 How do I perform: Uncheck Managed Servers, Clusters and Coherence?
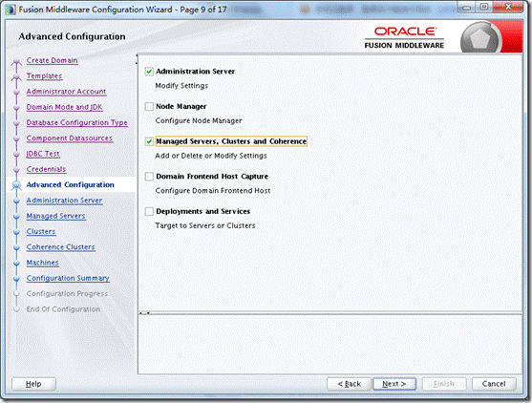coord(149,141)
